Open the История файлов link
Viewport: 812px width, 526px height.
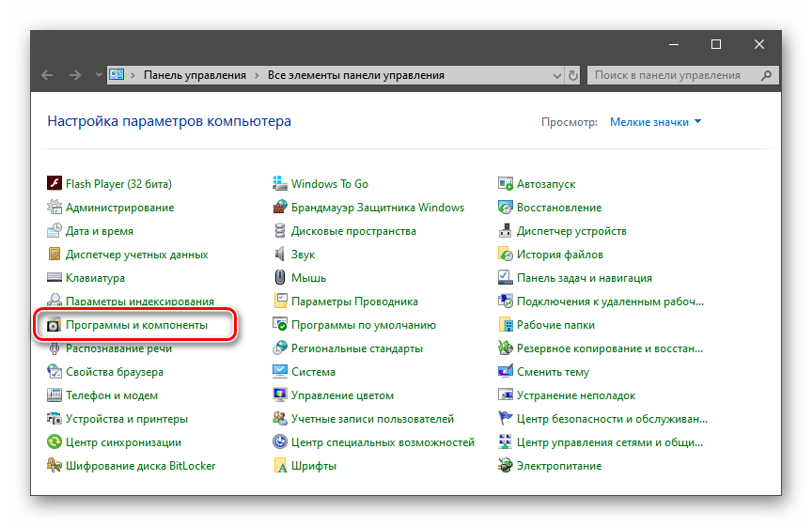tap(560, 255)
